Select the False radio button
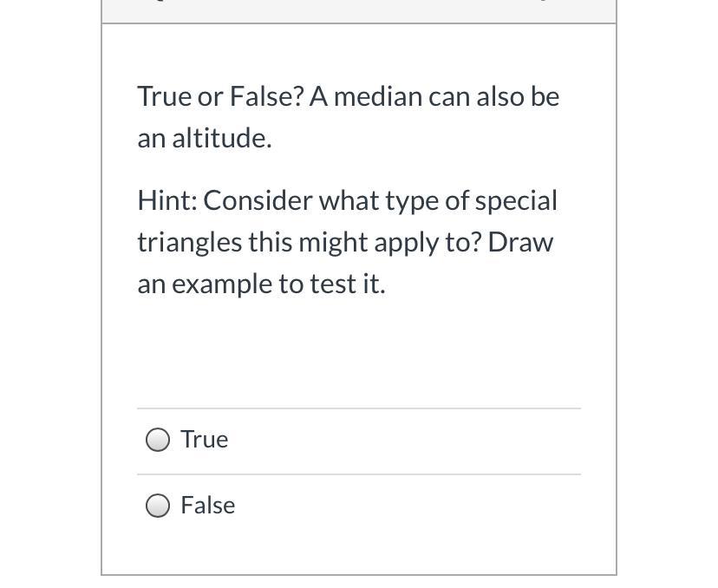Screen dimensions: 718x588 [158, 506]
